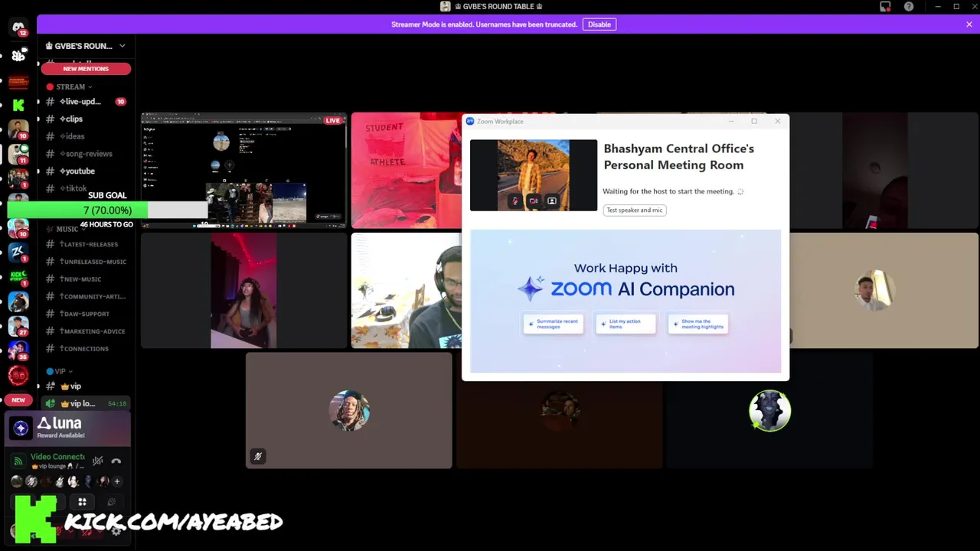
Task: Select the green-ringed speaking avatar tile
Action: (x=769, y=410)
